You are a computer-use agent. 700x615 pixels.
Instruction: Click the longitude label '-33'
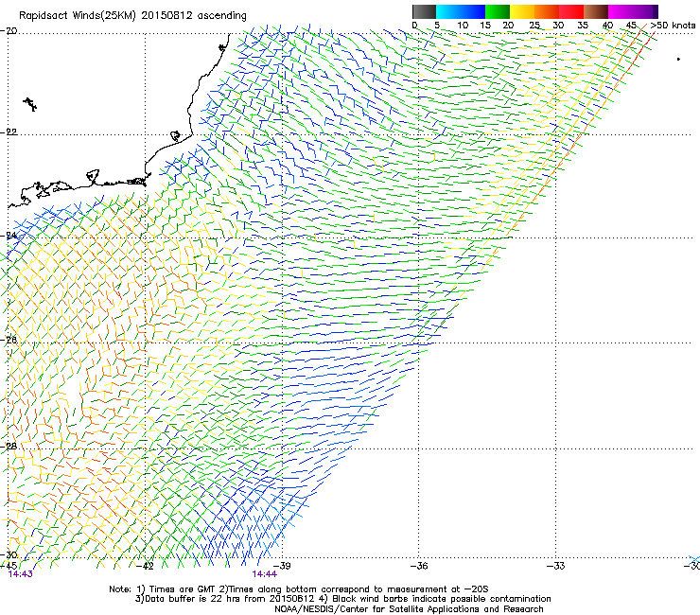point(556,566)
